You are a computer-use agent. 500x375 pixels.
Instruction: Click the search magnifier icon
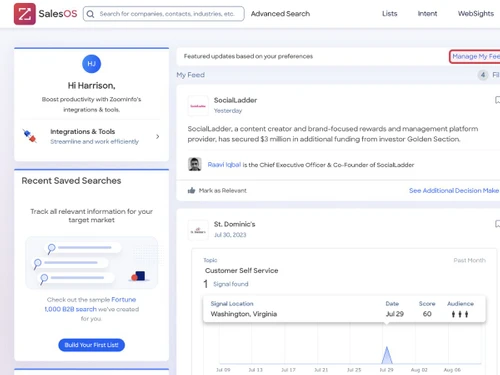click(90, 14)
